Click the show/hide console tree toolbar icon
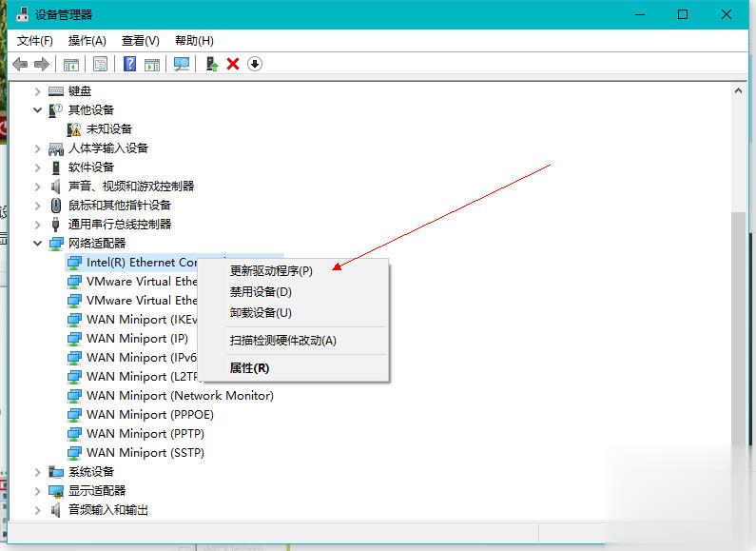 [70, 64]
